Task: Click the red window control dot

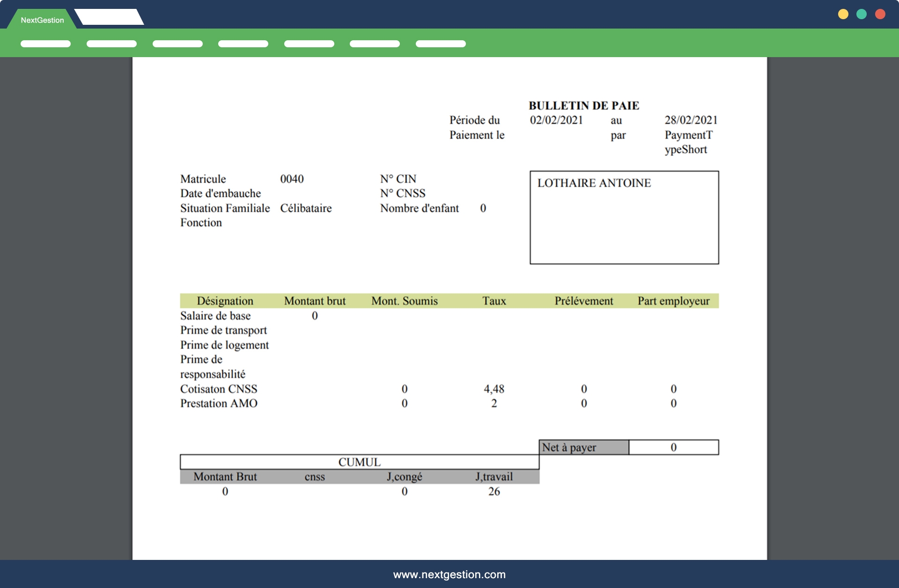Action: (880, 14)
